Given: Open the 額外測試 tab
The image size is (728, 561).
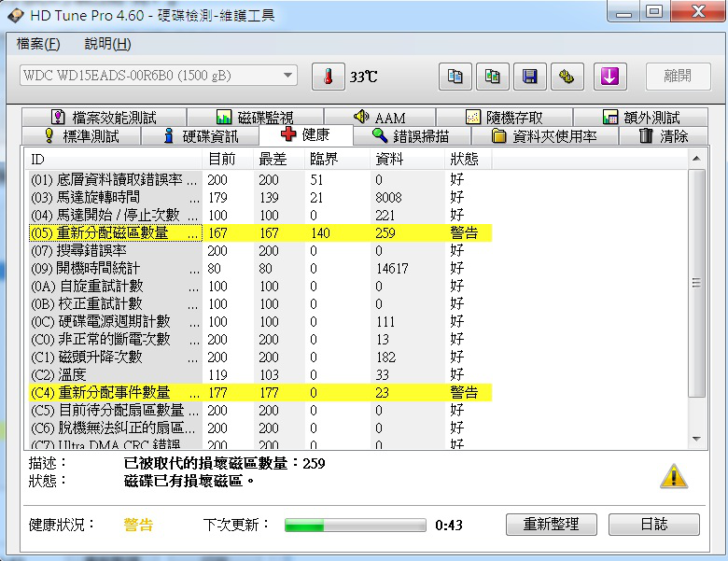Looking at the screenshot, I should pos(640,117).
